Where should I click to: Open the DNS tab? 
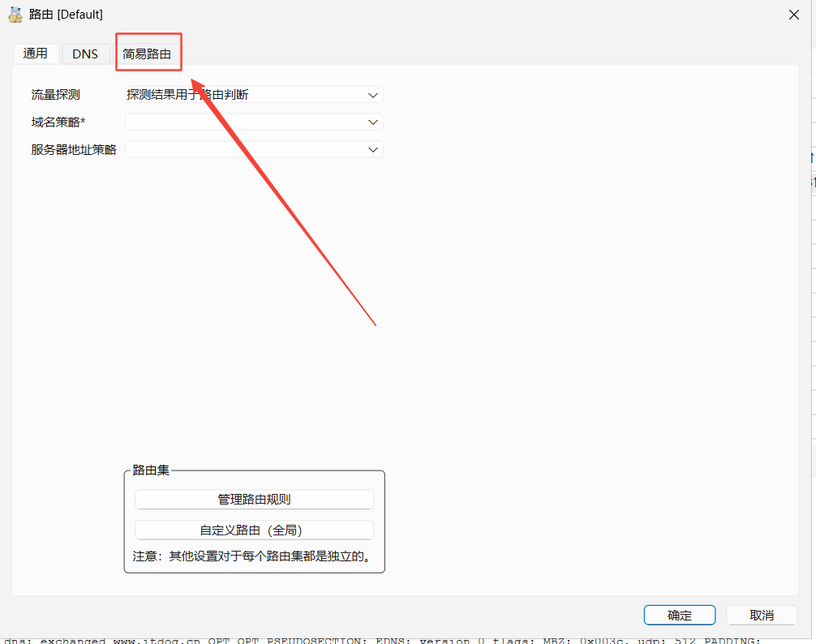[85, 54]
